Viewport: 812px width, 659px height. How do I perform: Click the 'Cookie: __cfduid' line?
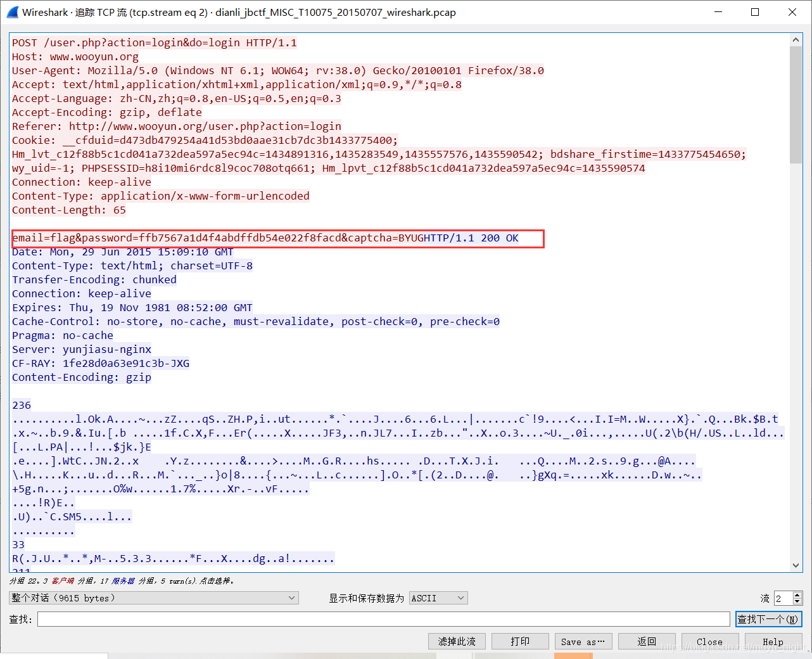[x=205, y=140]
